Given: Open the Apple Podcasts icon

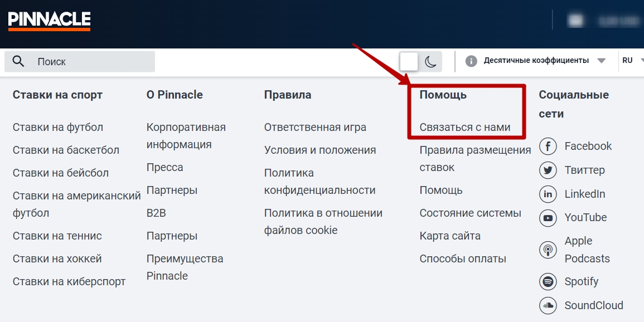Looking at the screenshot, I should pyautogui.click(x=548, y=250).
